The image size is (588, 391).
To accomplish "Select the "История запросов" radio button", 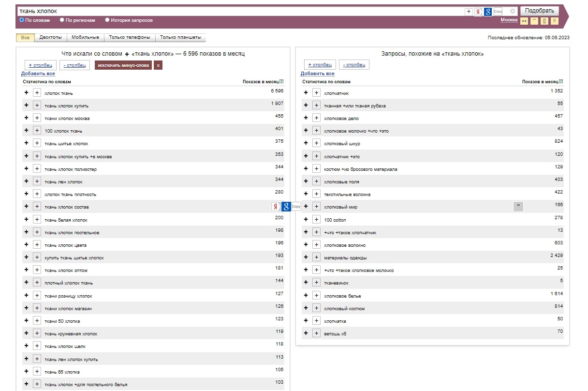I will click(107, 20).
